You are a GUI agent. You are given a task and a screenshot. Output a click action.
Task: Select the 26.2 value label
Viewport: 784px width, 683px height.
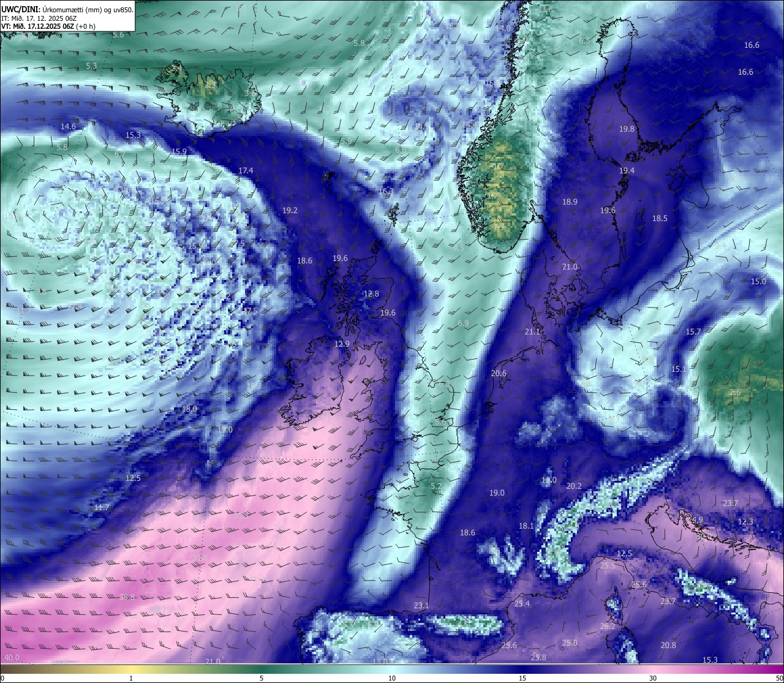[x=608, y=627]
